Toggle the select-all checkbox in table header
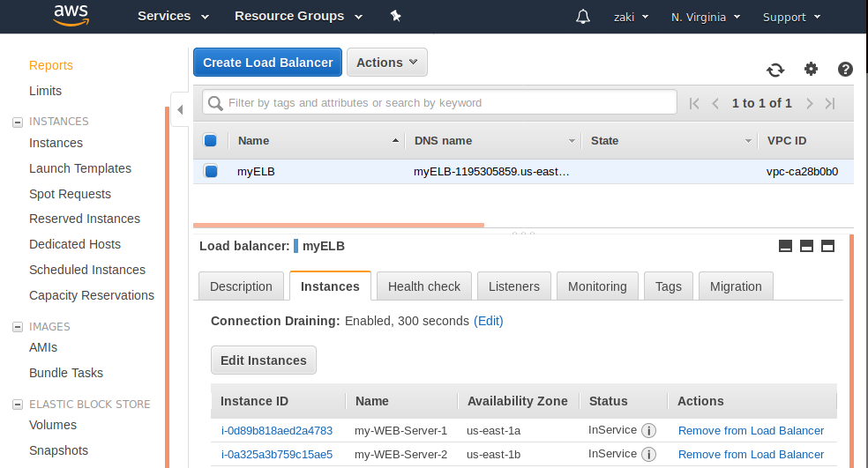The height and width of the screenshot is (468, 868). tap(211, 140)
